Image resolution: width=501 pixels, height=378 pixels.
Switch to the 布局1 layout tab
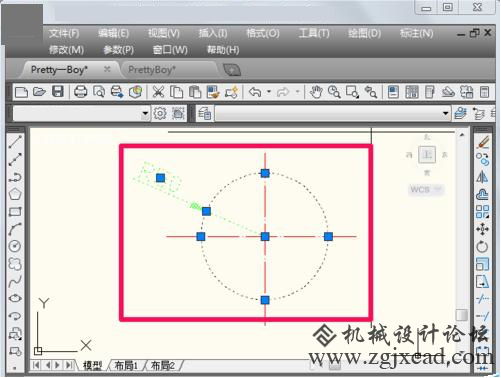[x=126, y=366]
